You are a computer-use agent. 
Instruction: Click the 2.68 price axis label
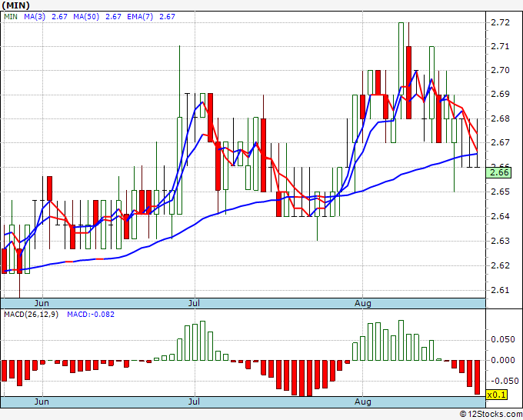pyautogui.click(x=501, y=118)
